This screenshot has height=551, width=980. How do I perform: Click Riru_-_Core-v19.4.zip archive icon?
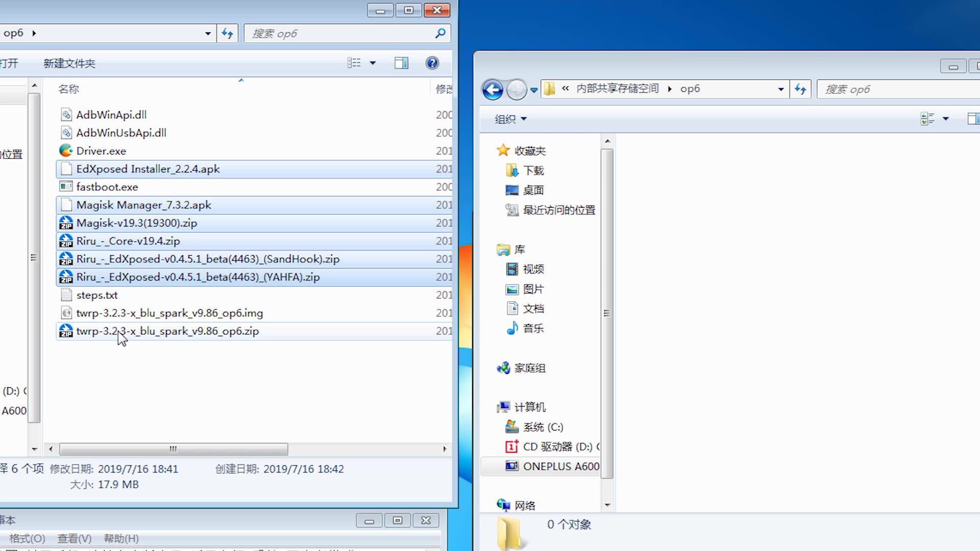[x=66, y=241]
